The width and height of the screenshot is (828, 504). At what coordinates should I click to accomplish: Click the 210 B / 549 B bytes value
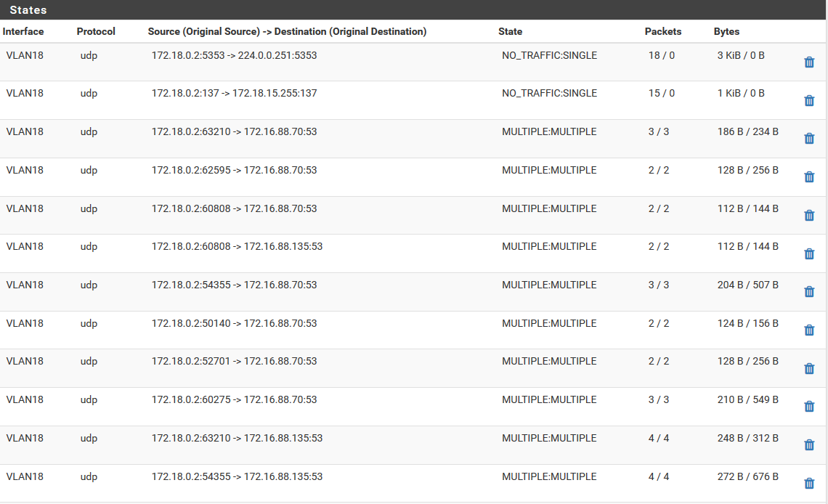pos(747,400)
